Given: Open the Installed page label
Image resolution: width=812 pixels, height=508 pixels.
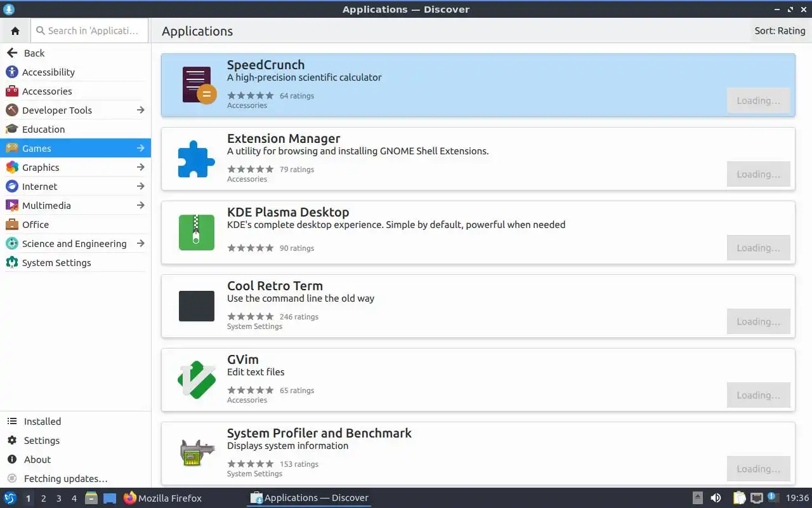Looking at the screenshot, I should point(43,422).
